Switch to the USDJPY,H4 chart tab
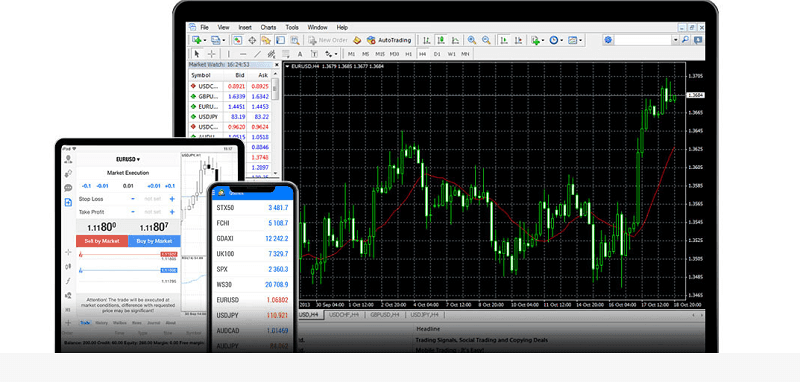The height and width of the screenshot is (382, 800). click(x=424, y=315)
